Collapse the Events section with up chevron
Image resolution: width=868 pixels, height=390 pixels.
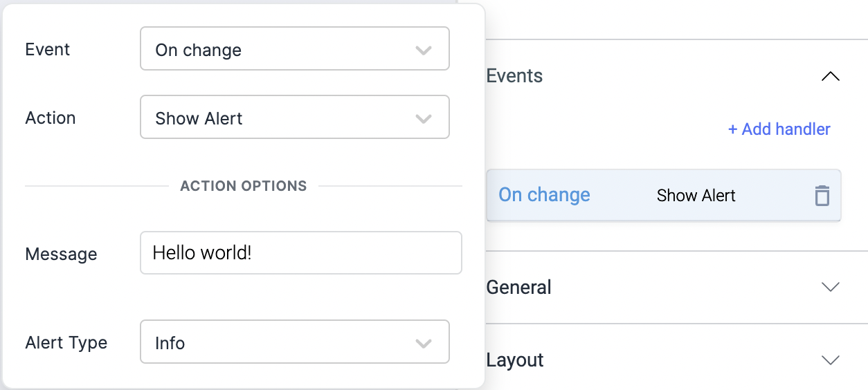(830, 76)
